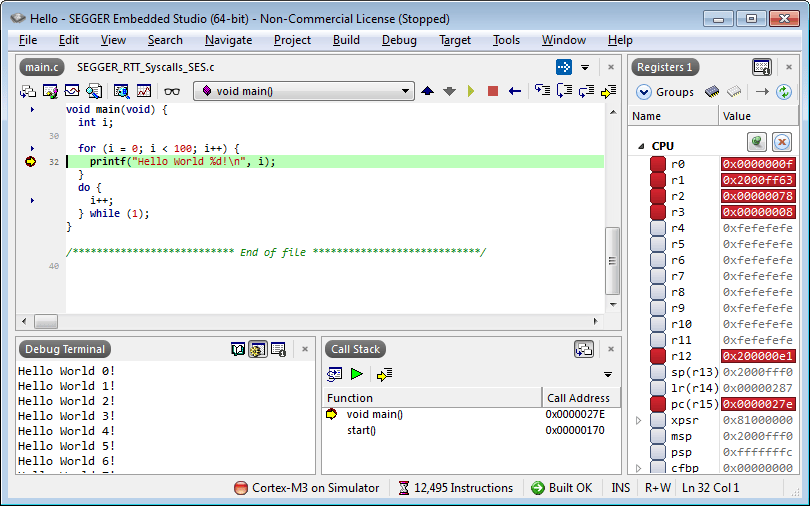Click the right arrow icon in Registers toolbar
The image size is (810, 506).
[x=762, y=92]
